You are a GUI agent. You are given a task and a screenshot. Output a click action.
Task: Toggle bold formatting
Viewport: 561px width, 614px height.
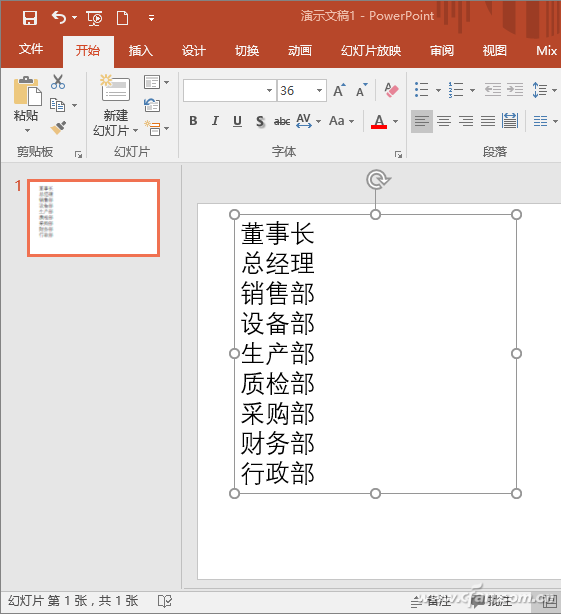click(x=193, y=121)
